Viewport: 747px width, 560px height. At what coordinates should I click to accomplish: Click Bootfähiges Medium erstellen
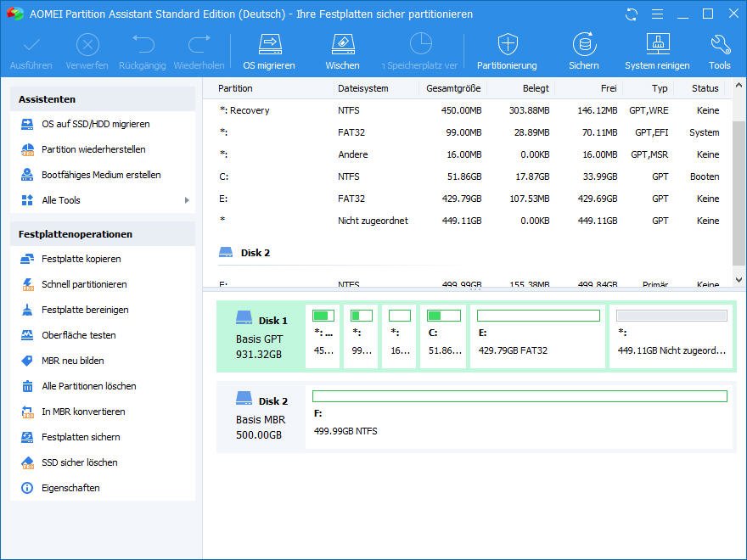101,175
